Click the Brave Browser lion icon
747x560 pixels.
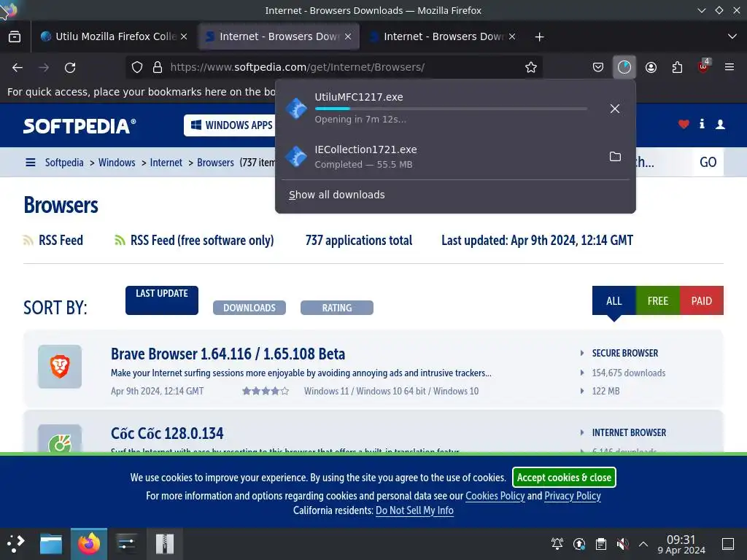pyautogui.click(x=60, y=367)
